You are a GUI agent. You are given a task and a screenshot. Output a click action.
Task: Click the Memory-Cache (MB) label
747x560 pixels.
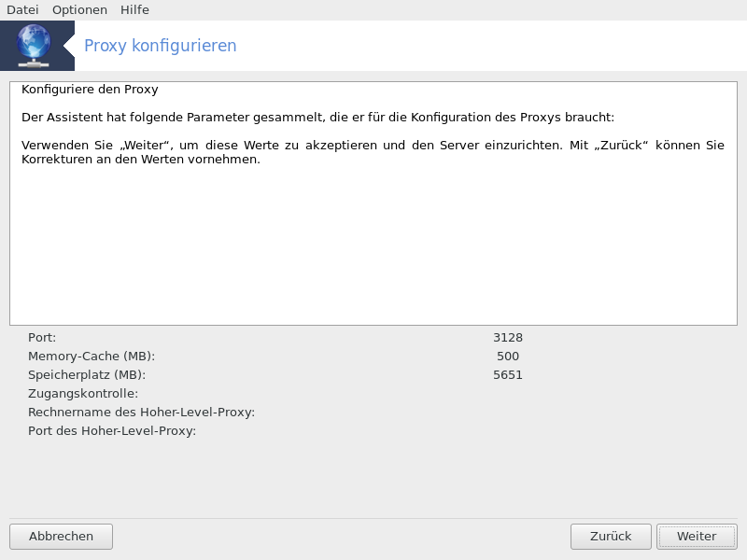coord(92,357)
